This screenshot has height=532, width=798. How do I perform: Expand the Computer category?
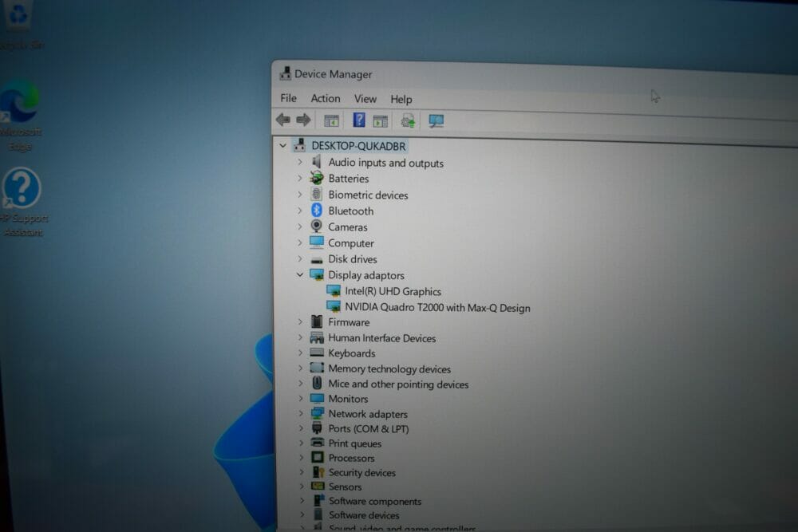(x=300, y=242)
